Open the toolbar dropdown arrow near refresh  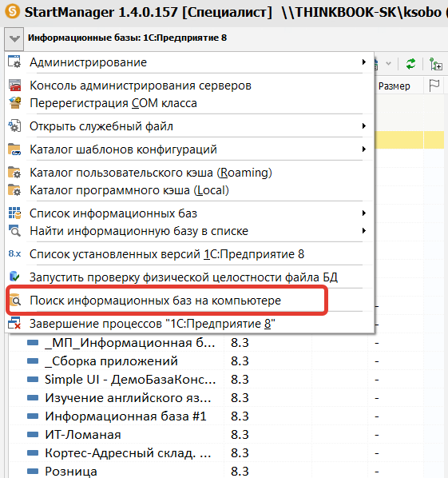coord(388,64)
